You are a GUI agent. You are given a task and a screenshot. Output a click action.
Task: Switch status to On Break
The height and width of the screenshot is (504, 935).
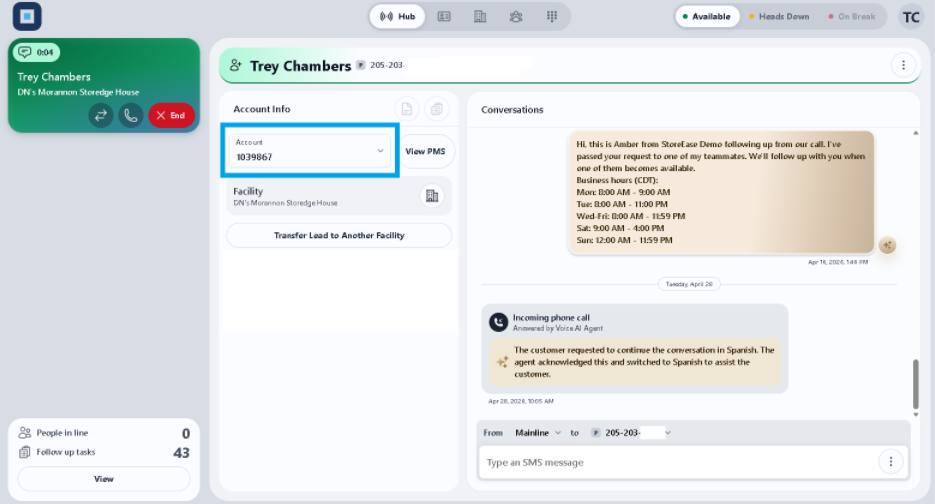[x=852, y=17]
